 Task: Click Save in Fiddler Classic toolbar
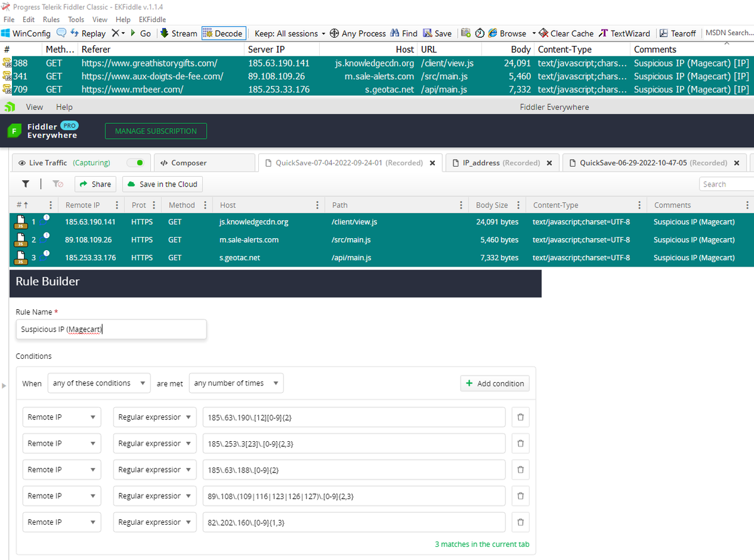(437, 33)
